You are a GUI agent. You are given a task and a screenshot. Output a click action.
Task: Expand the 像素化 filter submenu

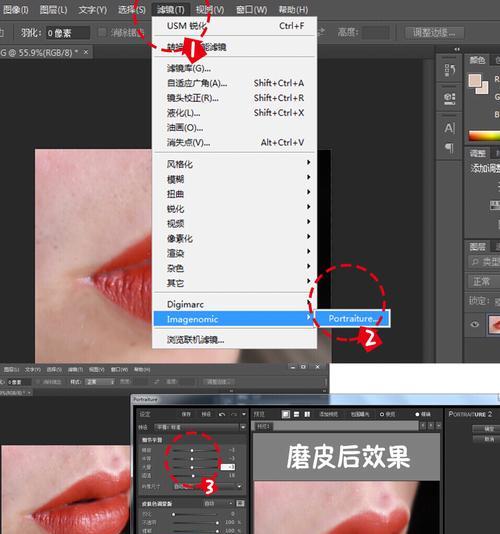pos(235,238)
